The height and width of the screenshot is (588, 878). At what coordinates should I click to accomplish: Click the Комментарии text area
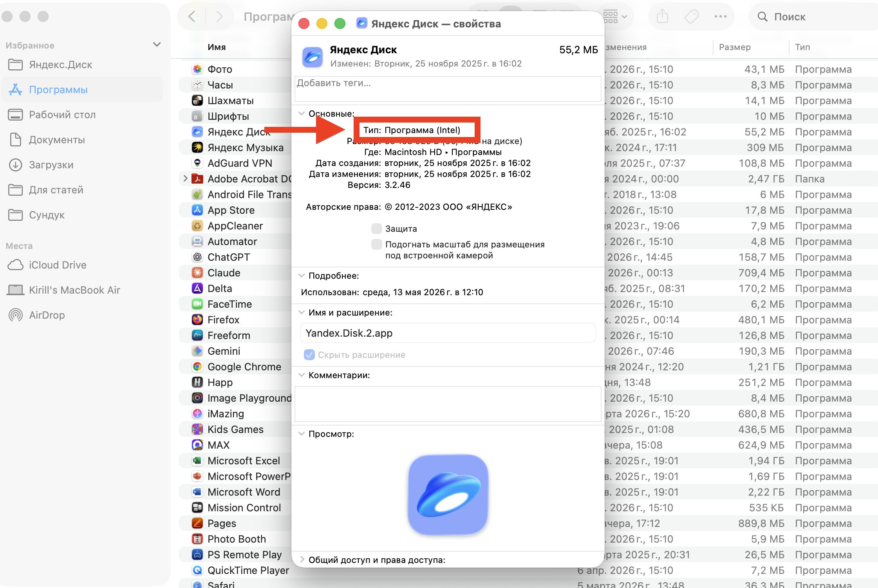(x=448, y=404)
